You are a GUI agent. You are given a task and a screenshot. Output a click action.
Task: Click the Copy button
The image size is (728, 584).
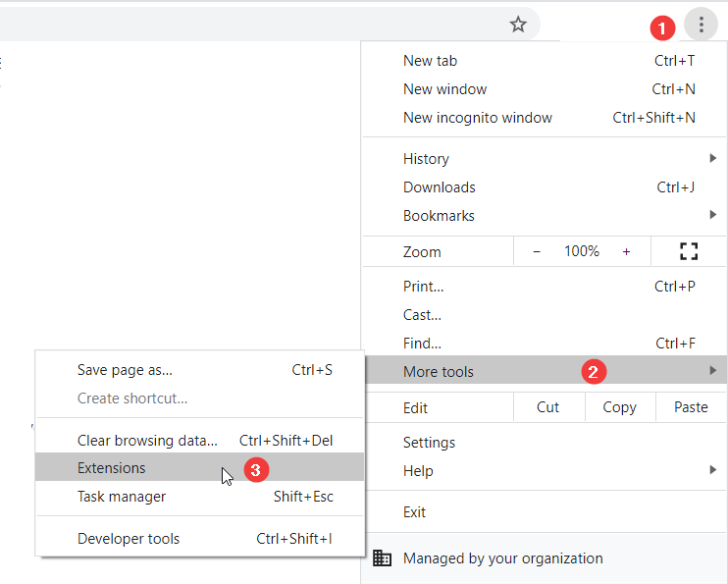click(x=619, y=407)
